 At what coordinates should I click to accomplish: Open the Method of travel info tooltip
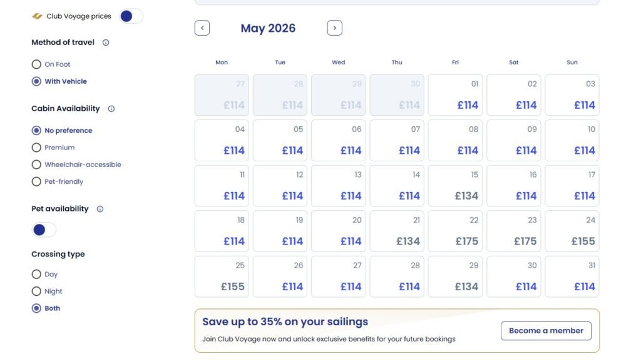pyautogui.click(x=105, y=43)
